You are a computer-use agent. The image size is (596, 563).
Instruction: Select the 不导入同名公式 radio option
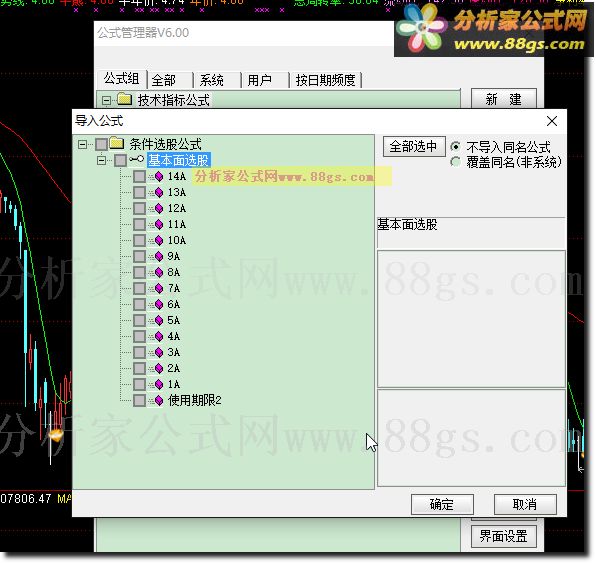pos(455,146)
